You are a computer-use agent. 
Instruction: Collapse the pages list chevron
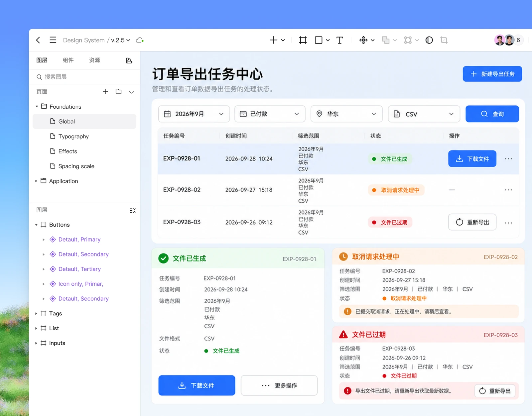point(131,92)
